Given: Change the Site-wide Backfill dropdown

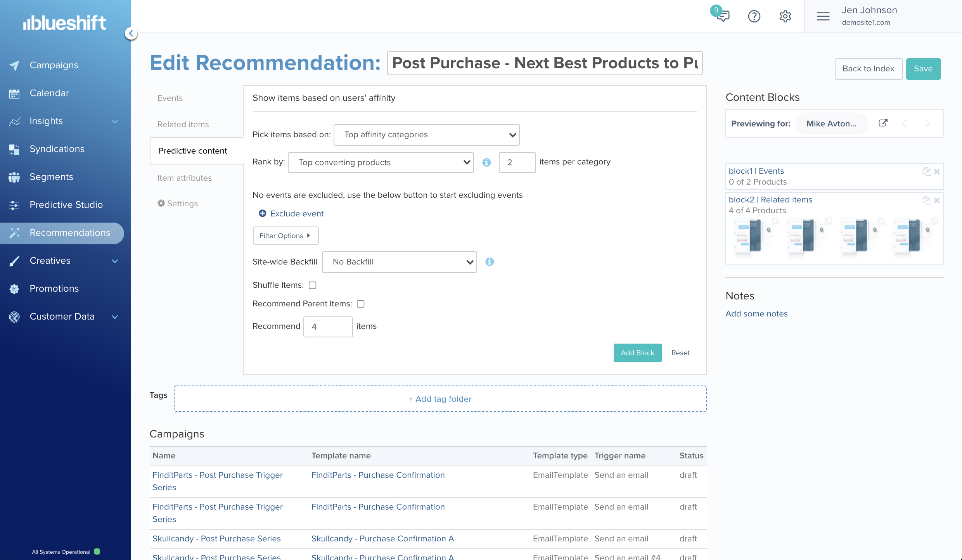Looking at the screenshot, I should tap(399, 262).
